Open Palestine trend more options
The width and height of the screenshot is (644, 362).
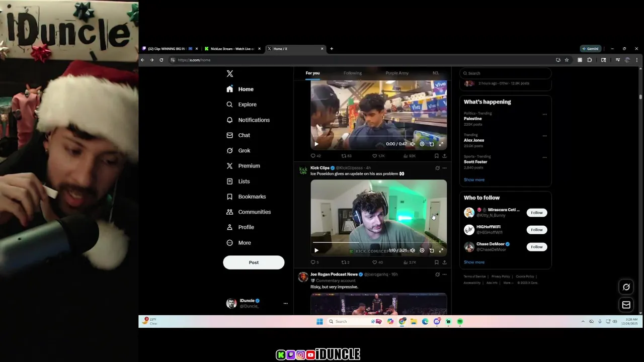click(544, 114)
